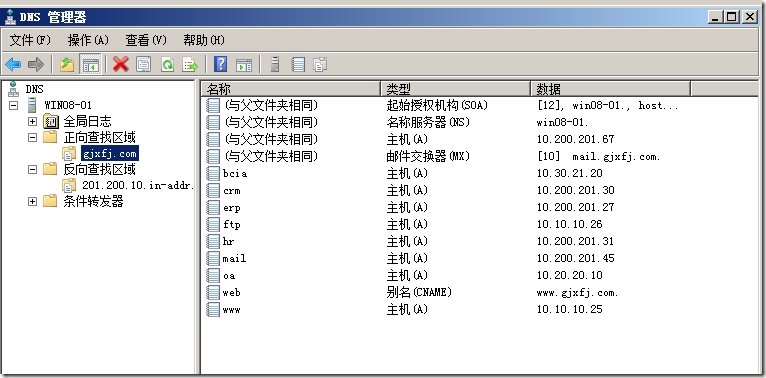Expand the 全局日志 tree node

[x=32, y=121]
